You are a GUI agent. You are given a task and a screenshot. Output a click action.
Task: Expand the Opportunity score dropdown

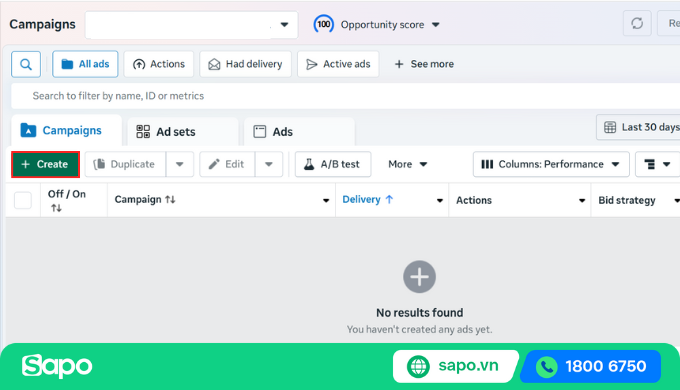435,25
